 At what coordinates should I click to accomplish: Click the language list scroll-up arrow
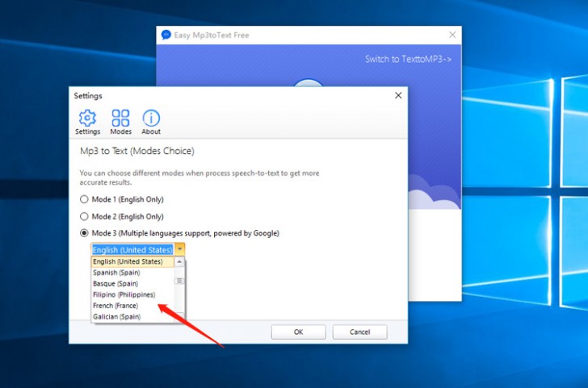[x=179, y=262]
